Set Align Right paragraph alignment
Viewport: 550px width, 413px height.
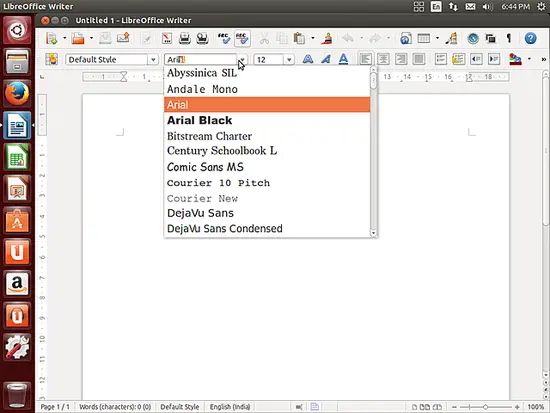point(401,59)
